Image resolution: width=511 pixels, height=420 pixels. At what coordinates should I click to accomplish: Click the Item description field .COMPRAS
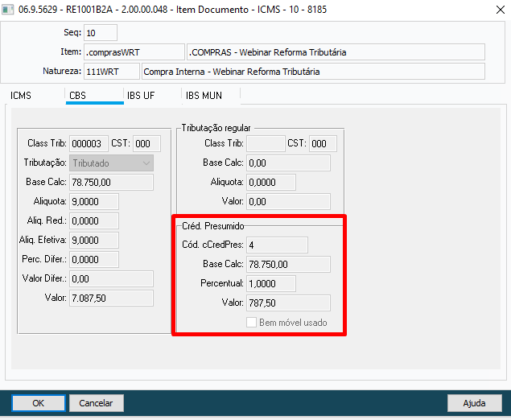coord(336,52)
